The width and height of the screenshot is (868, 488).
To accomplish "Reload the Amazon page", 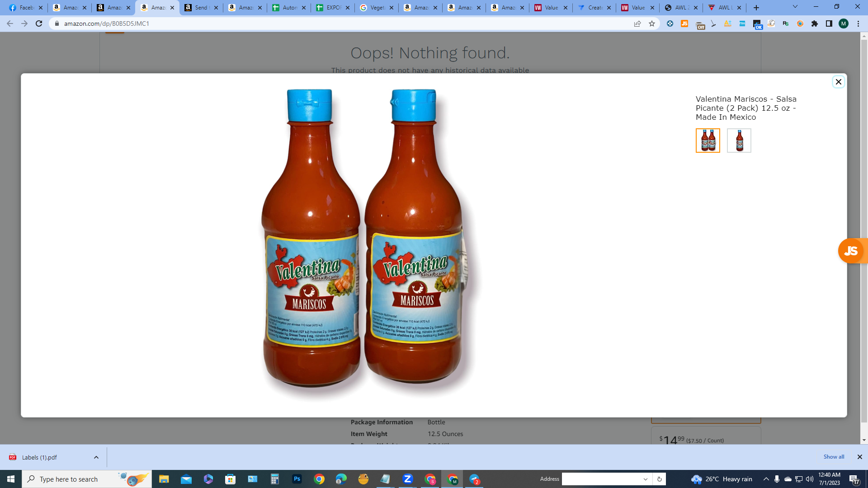I will pos(39,23).
